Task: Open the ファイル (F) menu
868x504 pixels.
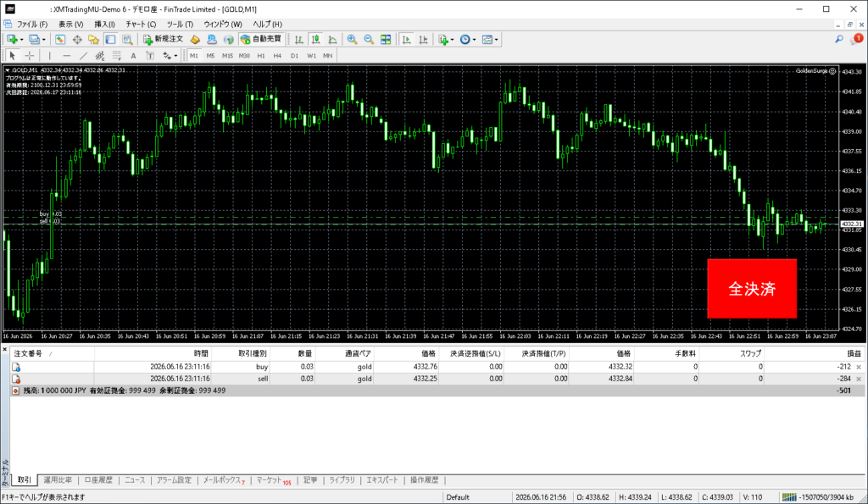Action: point(32,25)
